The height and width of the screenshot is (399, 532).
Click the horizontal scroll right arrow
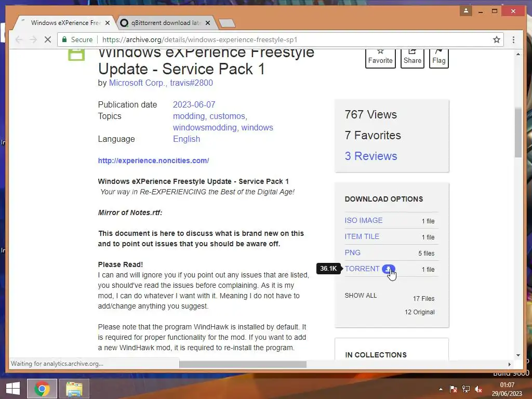pos(509,364)
